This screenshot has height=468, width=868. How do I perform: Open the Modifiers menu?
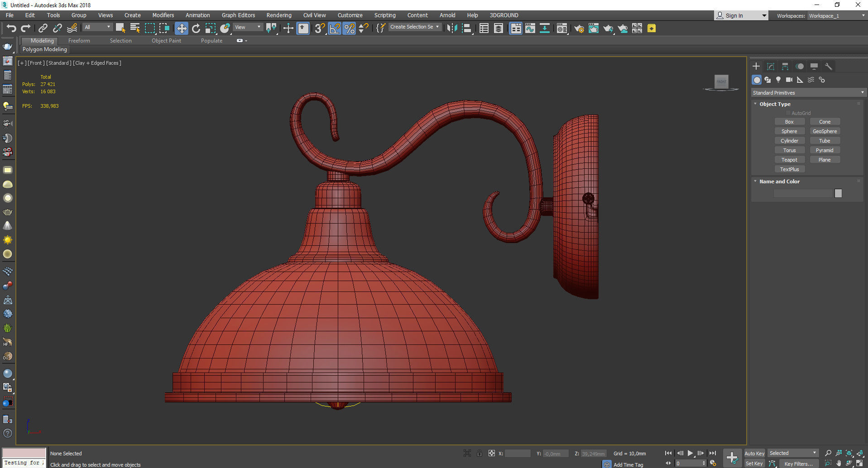tap(163, 15)
